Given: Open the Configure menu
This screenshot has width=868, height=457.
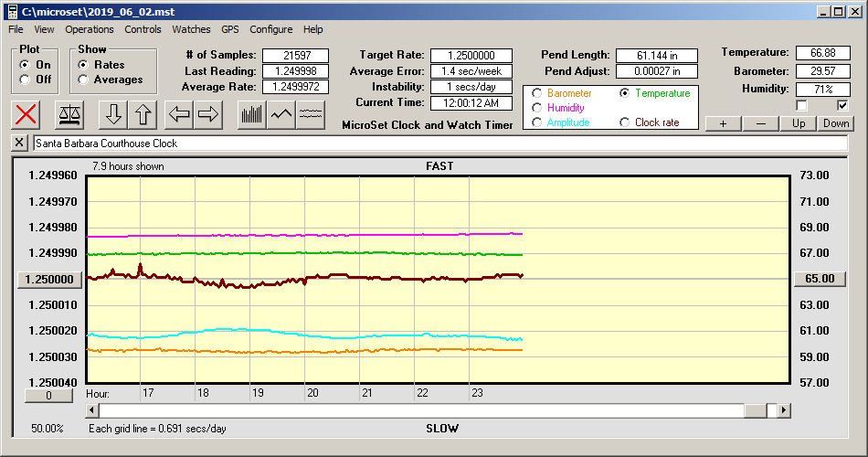Looking at the screenshot, I should [271, 29].
